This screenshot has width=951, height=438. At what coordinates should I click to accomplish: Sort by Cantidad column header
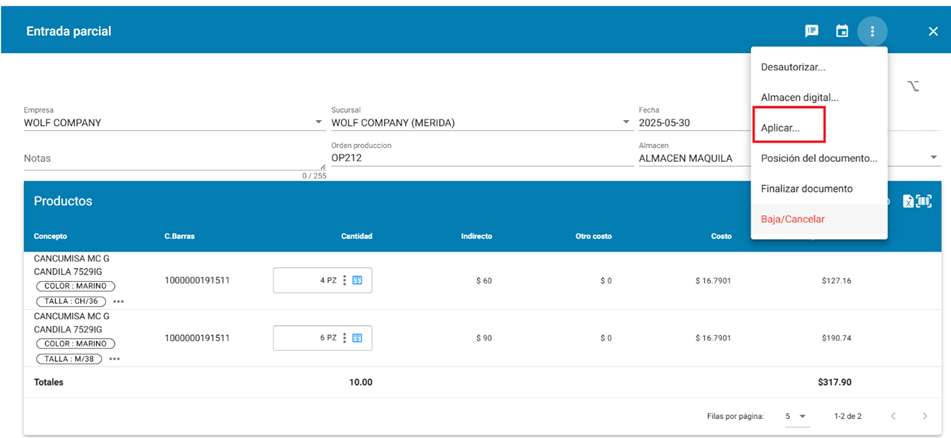(357, 236)
